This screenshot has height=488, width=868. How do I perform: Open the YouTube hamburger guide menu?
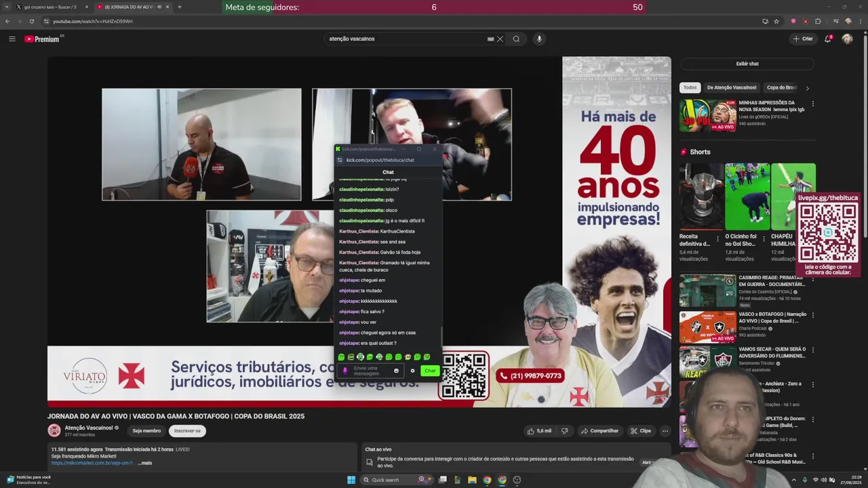point(12,39)
